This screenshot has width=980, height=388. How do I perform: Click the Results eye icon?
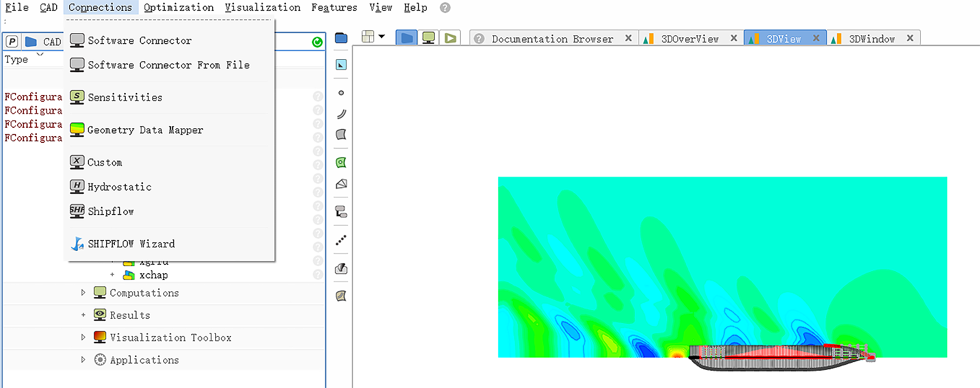100,315
